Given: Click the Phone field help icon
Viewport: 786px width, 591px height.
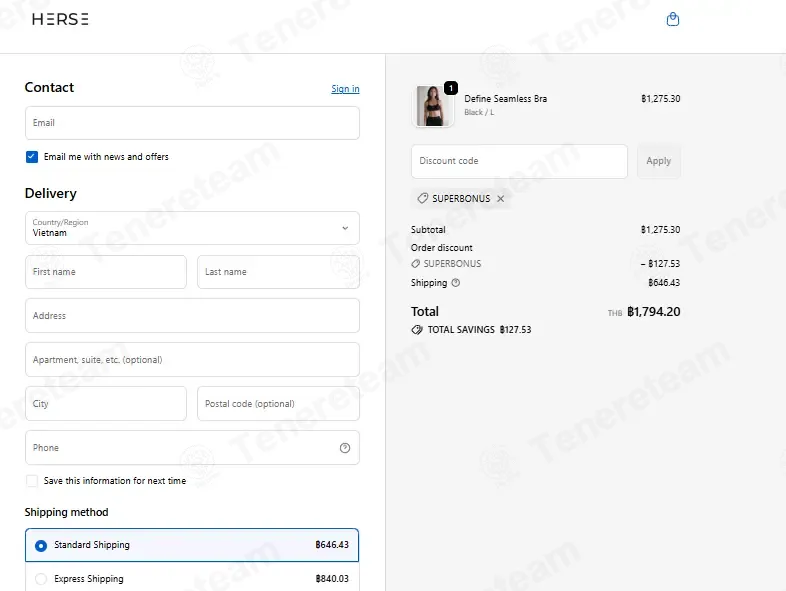Looking at the screenshot, I should [345, 448].
